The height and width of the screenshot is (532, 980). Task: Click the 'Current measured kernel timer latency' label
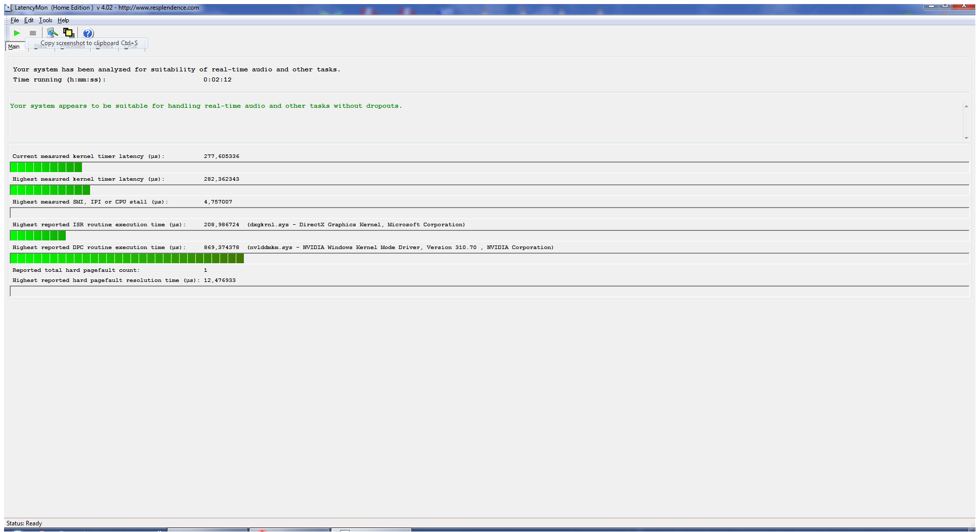pos(89,156)
